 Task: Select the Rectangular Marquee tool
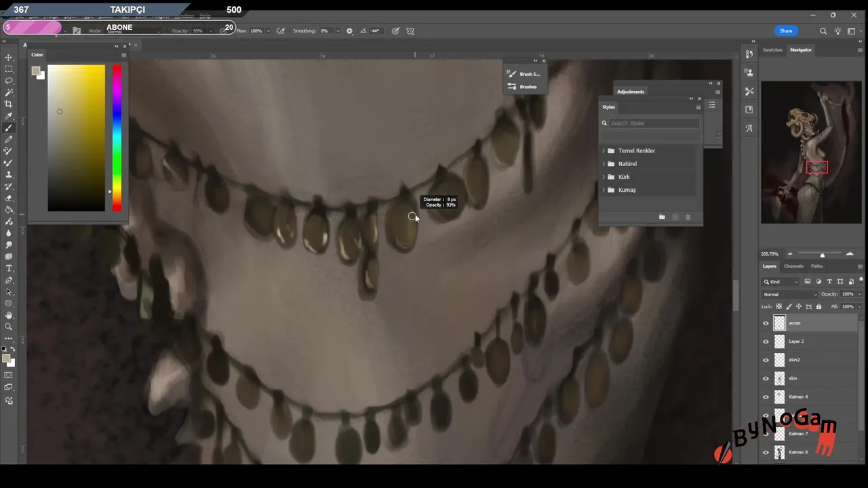point(9,69)
